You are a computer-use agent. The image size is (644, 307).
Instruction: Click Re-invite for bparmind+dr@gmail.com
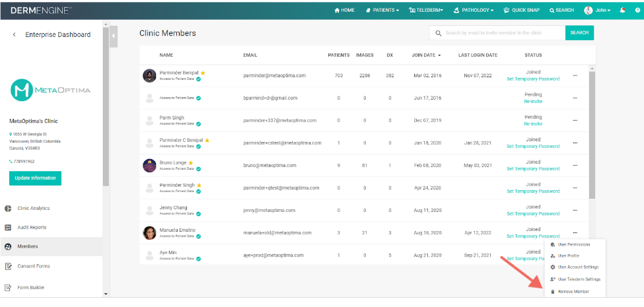(533, 102)
